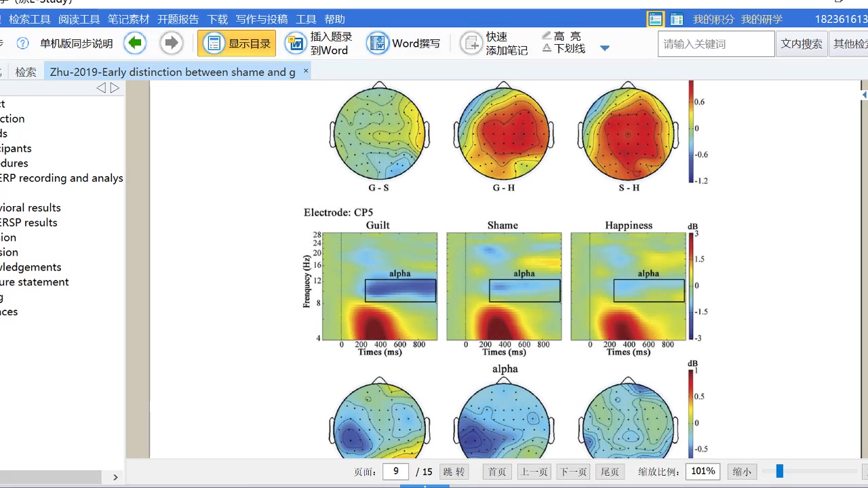This screenshot has width=868, height=488.
Task: Collapse sidebar with left triangle arrow
Action: point(101,87)
